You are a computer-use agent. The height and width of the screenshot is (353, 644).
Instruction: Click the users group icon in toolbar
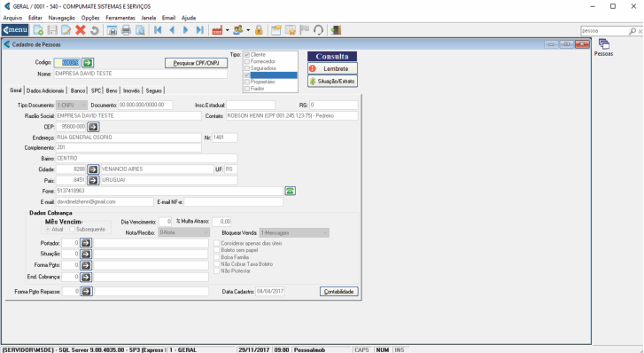[x=238, y=30]
